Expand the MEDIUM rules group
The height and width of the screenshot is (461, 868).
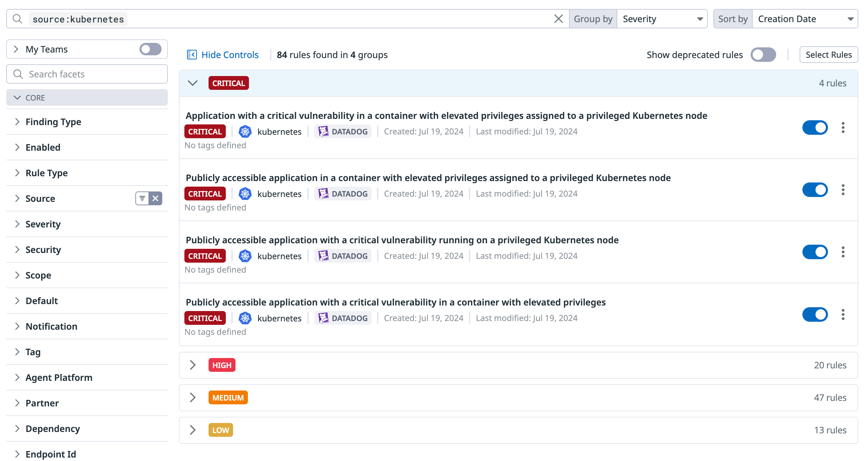click(x=193, y=397)
